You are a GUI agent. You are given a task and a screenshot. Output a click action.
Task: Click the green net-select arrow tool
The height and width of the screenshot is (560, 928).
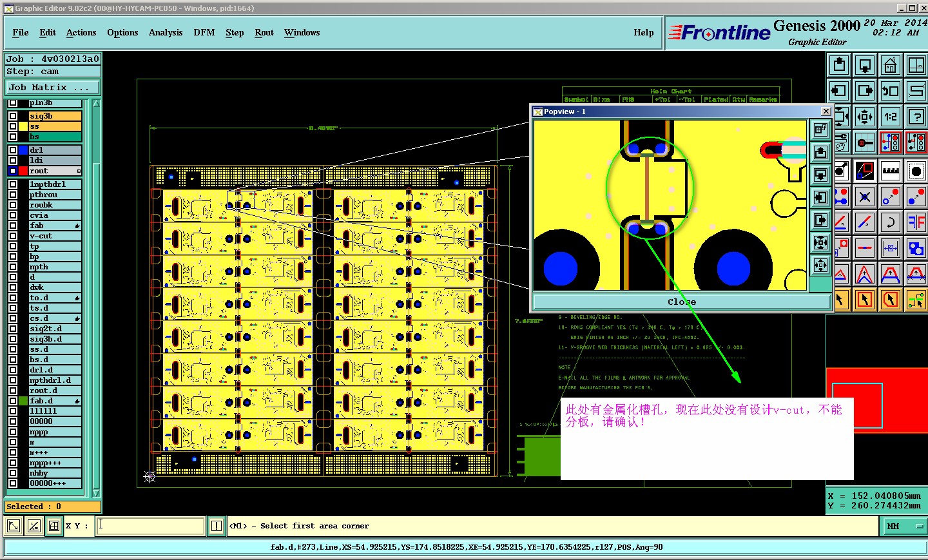click(916, 299)
